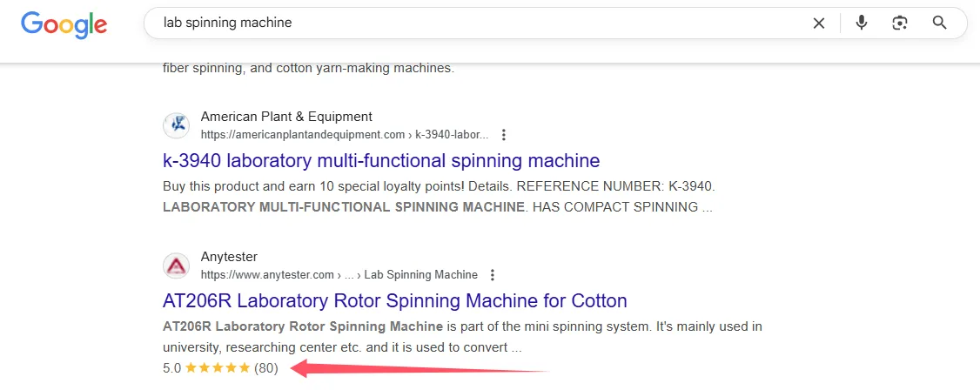Search by image with camera lens
Viewport: 980px width, 390px height.
point(899,24)
